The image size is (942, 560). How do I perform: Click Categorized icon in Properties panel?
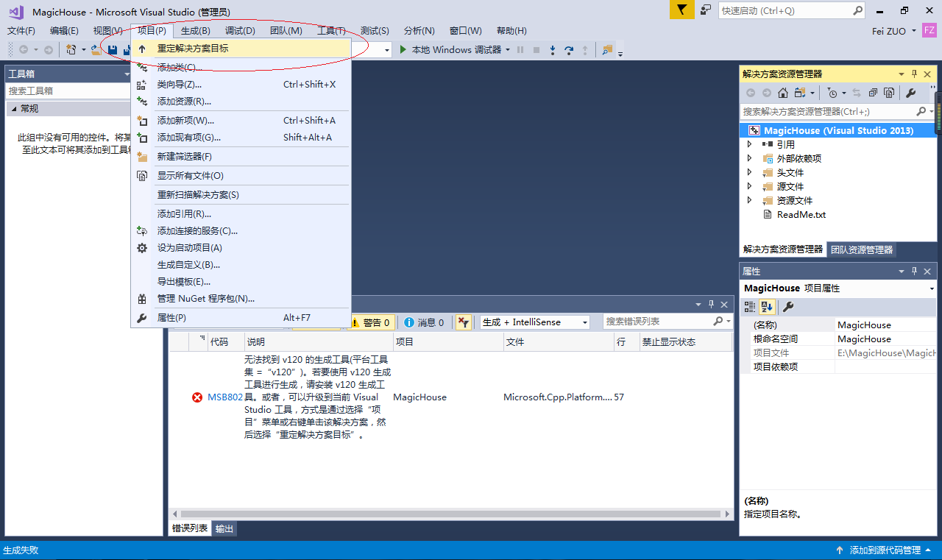[750, 306]
